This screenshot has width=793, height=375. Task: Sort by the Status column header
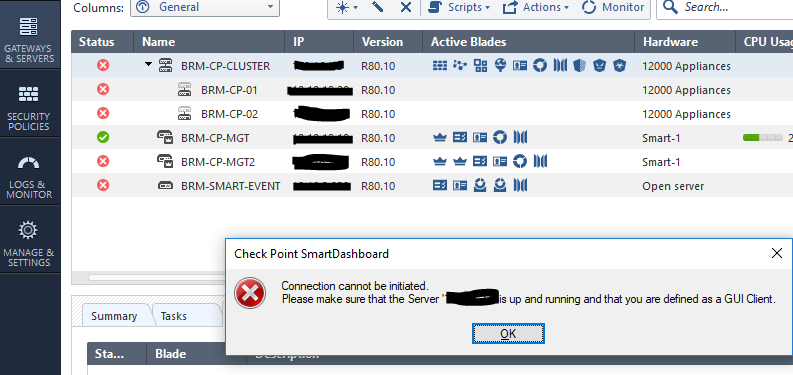tap(103, 42)
